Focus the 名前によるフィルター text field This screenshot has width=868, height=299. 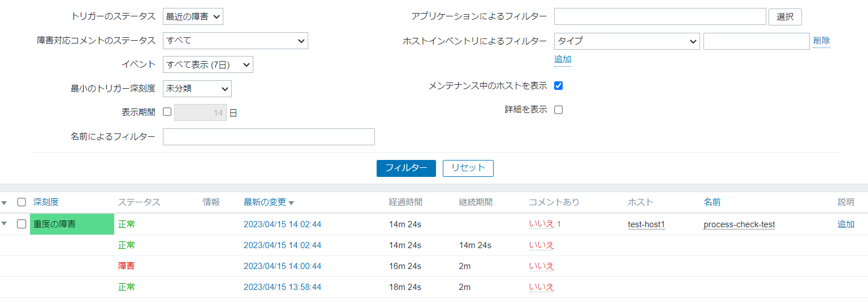pos(269,136)
